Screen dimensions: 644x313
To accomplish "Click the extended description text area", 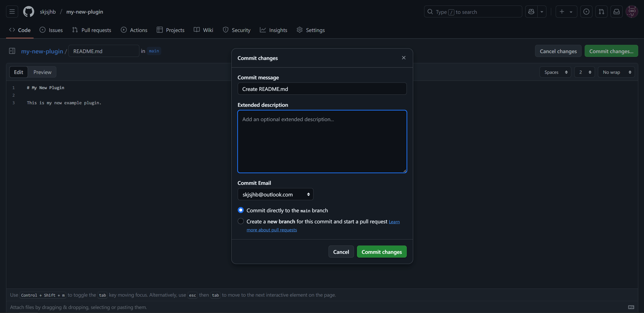I will click(x=322, y=141).
